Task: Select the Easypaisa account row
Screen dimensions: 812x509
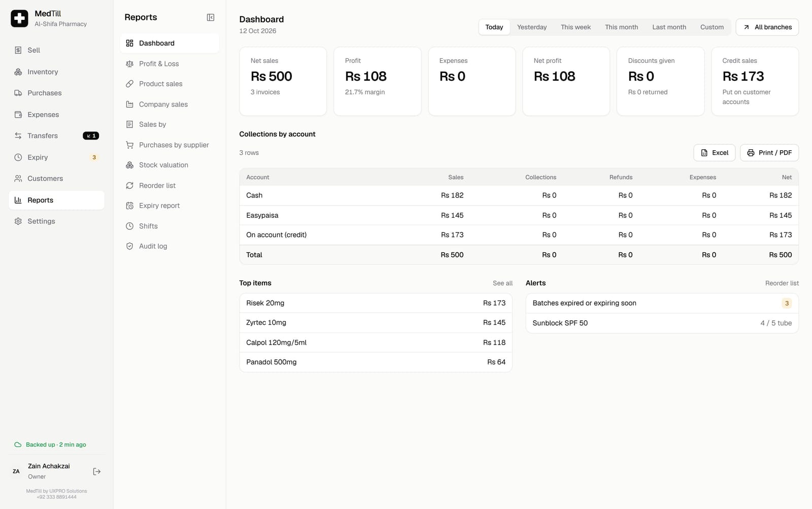Action: click(x=519, y=215)
